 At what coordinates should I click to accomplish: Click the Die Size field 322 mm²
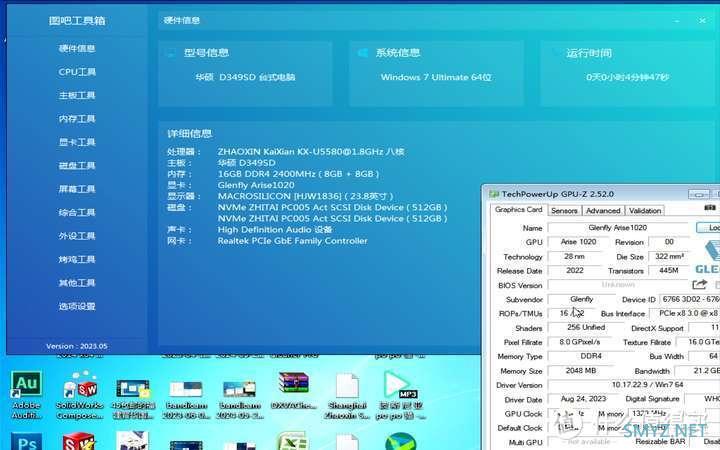pyautogui.click(x=669, y=256)
